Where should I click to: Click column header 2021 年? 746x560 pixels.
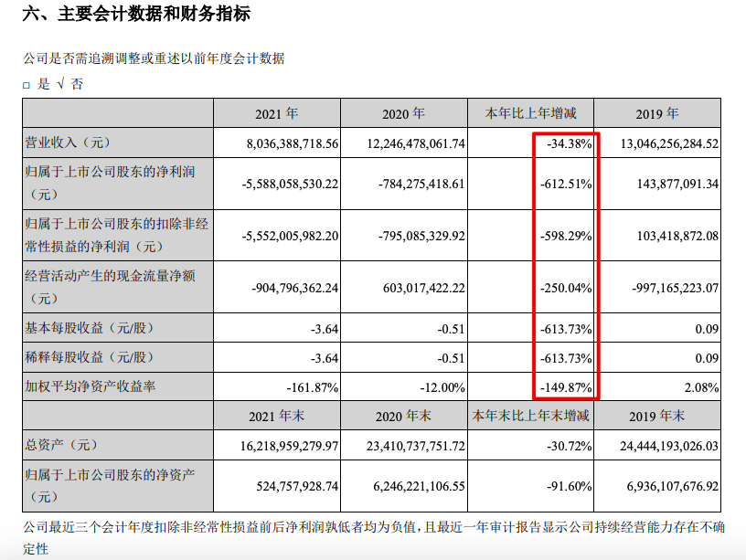click(x=277, y=114)
